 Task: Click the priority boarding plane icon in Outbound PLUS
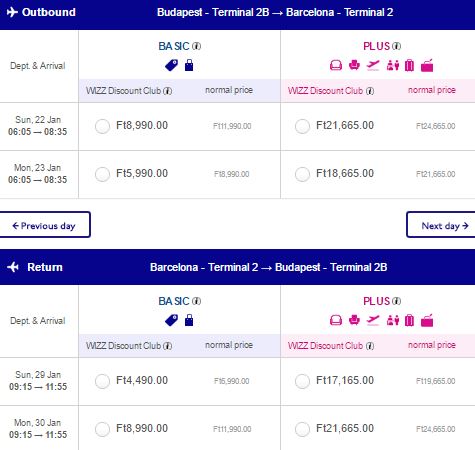373,65
